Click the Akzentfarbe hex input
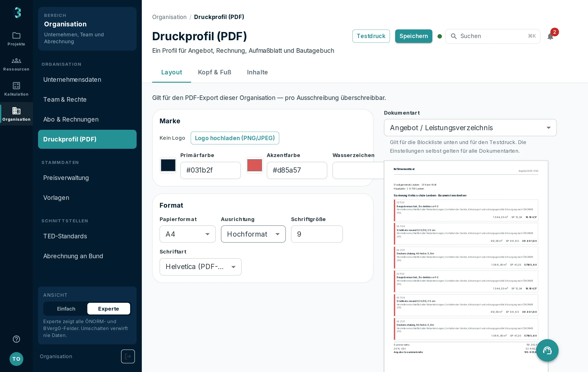Screen dimensions: 588x372 click(x=297, y=170)
